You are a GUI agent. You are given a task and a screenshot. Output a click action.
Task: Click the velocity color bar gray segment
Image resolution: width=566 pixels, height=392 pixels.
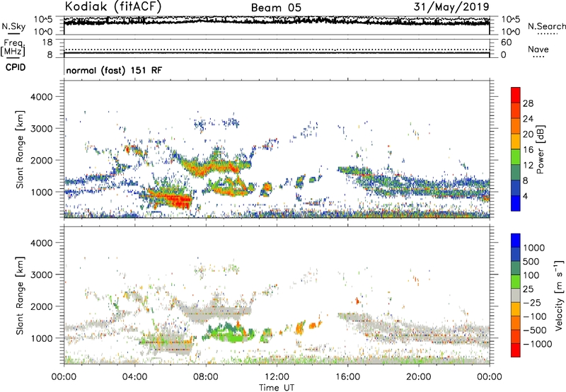point(516,296)
